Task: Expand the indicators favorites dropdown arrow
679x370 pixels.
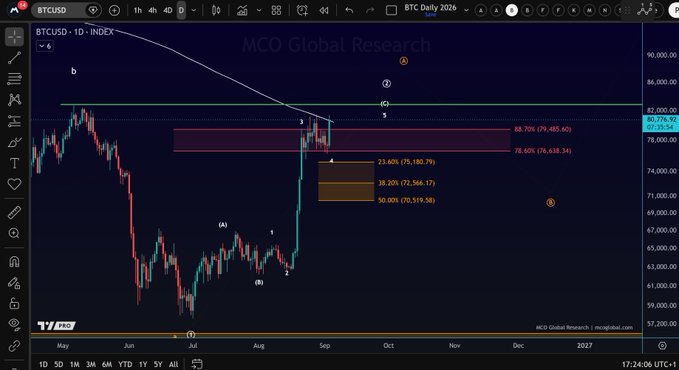Action: coord(259,10)
